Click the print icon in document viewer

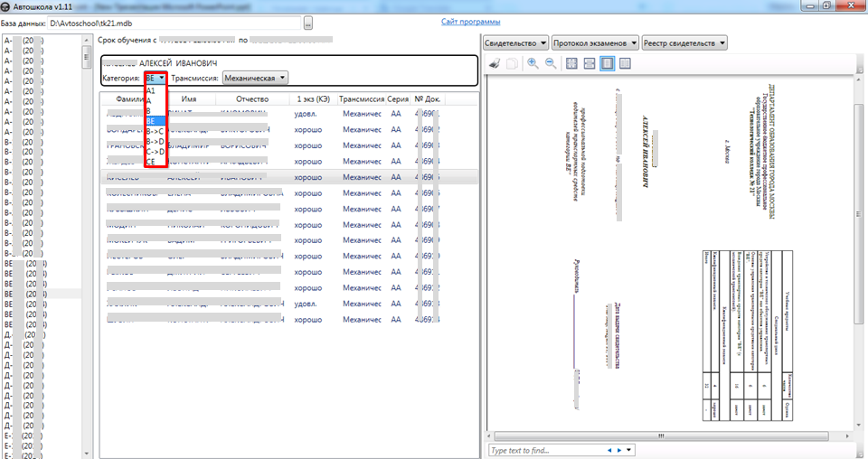tap(494, 64)
